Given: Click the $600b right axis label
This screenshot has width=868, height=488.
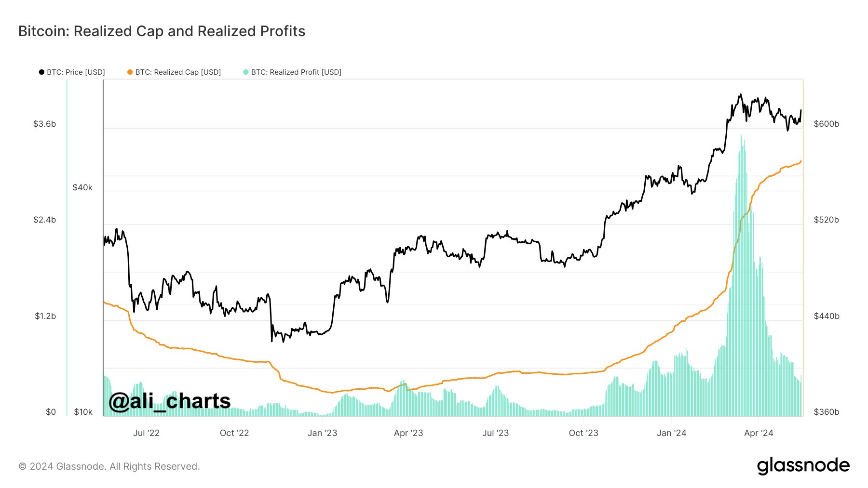Looking at the screenshot, I should [827, 124].
